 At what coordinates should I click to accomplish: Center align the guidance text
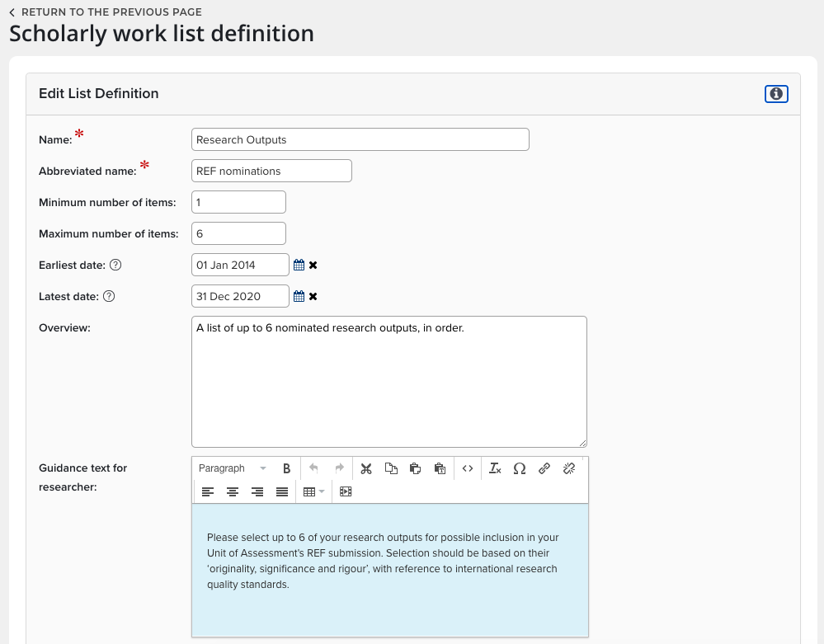[233, 492]
